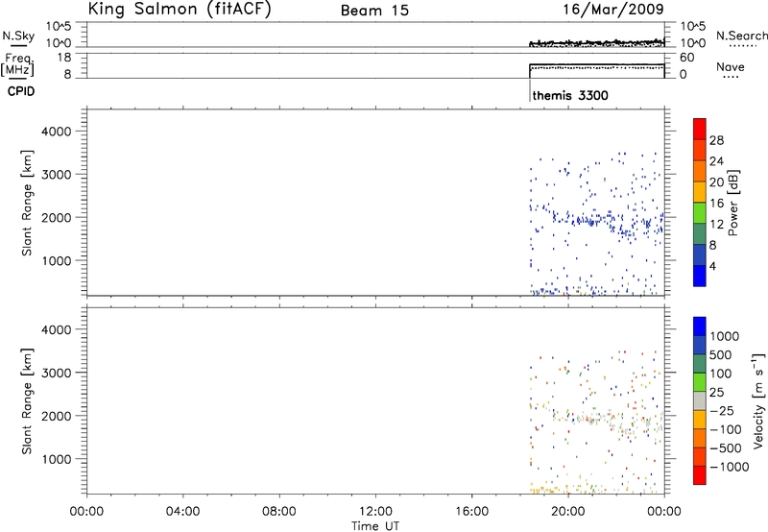The height and width of the screenshot is (532, 768).
Task: Click the "4000" tick on the Power panel
Action: pyautogui.click(x=57, y=132)
